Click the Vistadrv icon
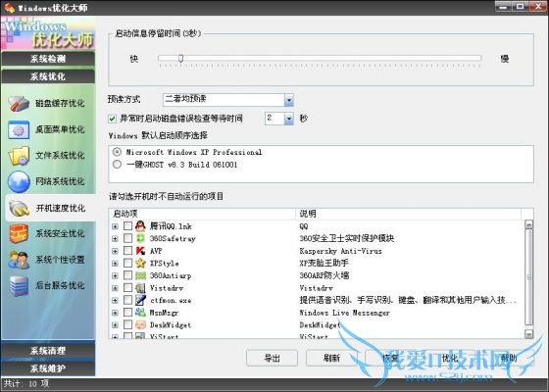 click(x=140, y=288)
